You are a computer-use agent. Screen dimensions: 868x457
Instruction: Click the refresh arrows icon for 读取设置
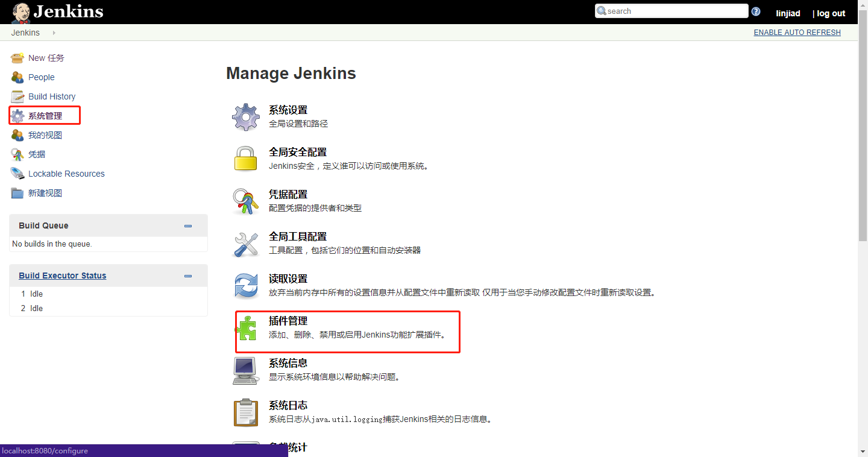[x=246, y=286]
